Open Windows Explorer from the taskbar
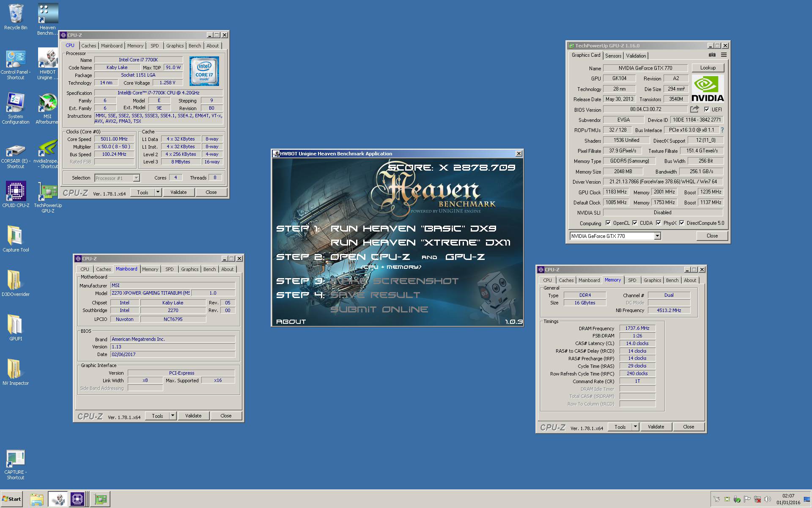This screenshot has width=812, height=508. point(37,499)
